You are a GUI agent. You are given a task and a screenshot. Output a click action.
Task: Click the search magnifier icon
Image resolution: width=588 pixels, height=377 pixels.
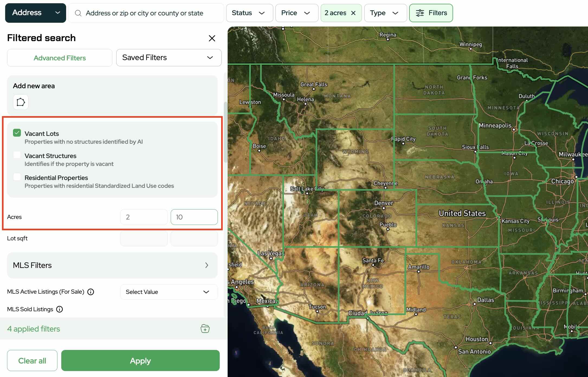[78, 13]
